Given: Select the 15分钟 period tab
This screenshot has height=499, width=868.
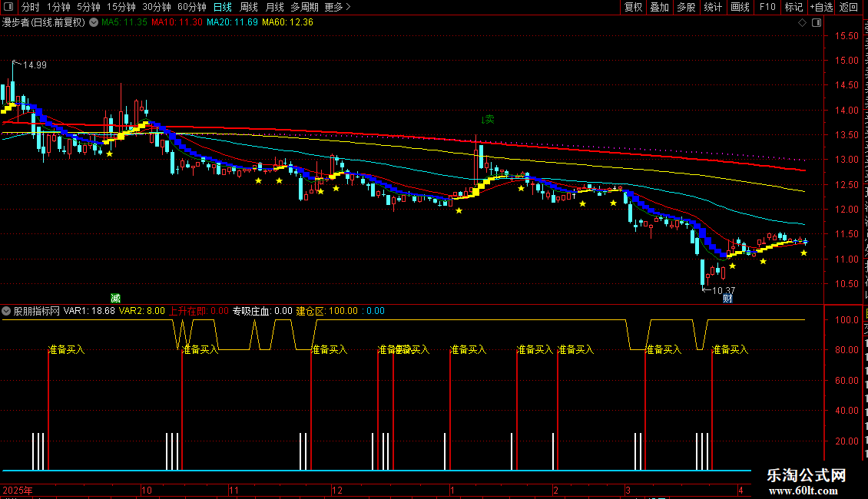Looking at the screenshot, I should [121, 7].
